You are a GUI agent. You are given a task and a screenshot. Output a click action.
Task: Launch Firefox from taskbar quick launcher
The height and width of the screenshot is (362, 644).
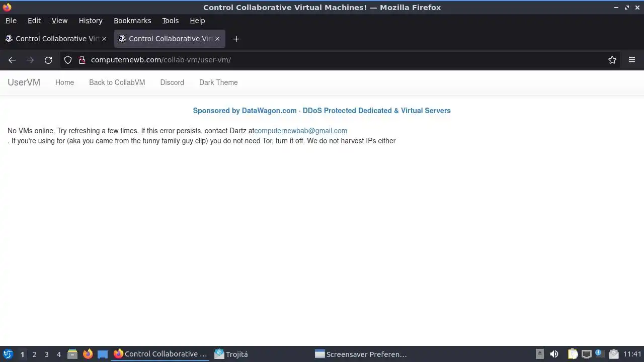(x=88, y=354)
